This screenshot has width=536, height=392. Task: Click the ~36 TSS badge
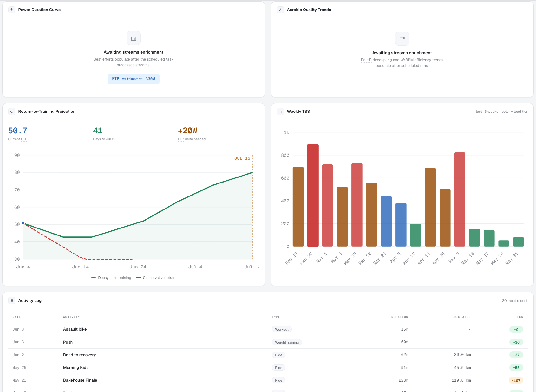point(516,342)
